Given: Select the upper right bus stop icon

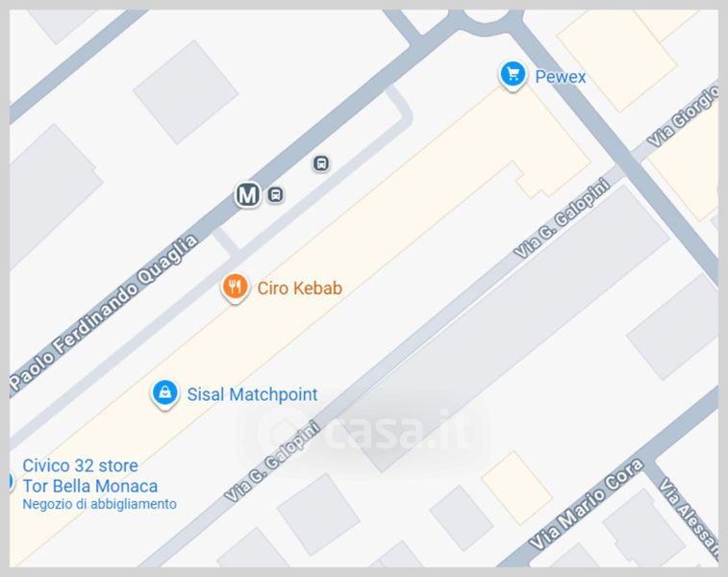Looking at the screenshot, I should (x=321, y=163).
